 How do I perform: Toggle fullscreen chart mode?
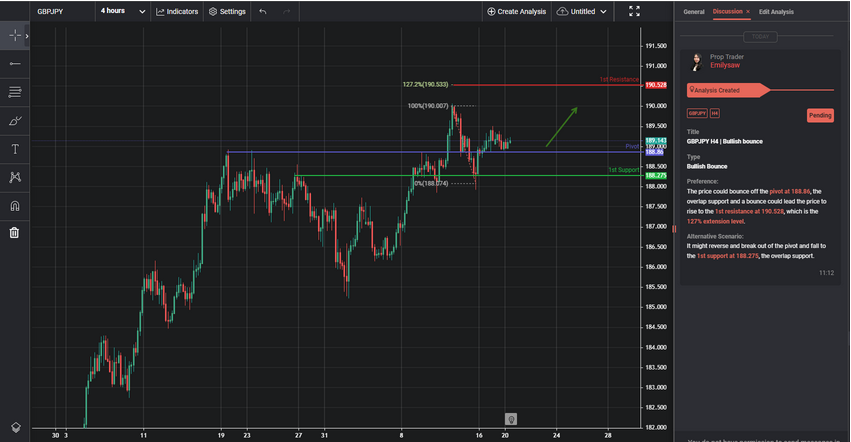point(634,11)
